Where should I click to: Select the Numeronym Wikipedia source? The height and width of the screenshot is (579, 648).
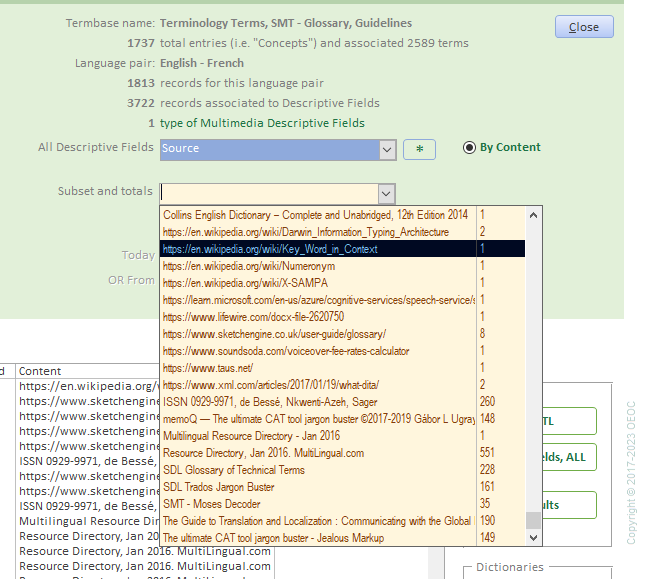[x=249, y=266]
